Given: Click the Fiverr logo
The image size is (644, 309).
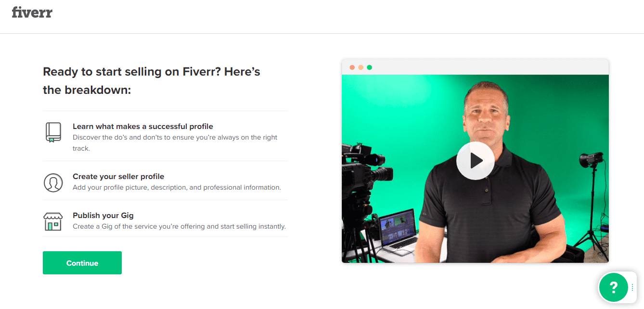Looking at the screenshot, I should 32,12.
